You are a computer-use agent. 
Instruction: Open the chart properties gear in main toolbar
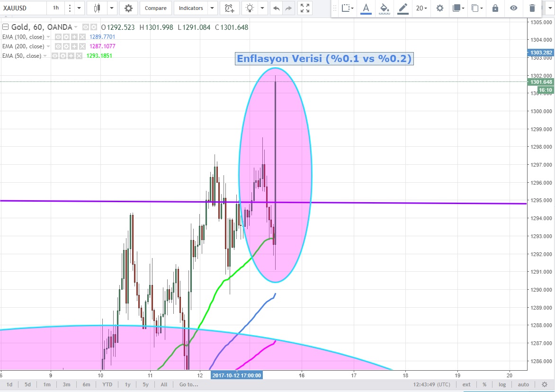pos(128,8)
